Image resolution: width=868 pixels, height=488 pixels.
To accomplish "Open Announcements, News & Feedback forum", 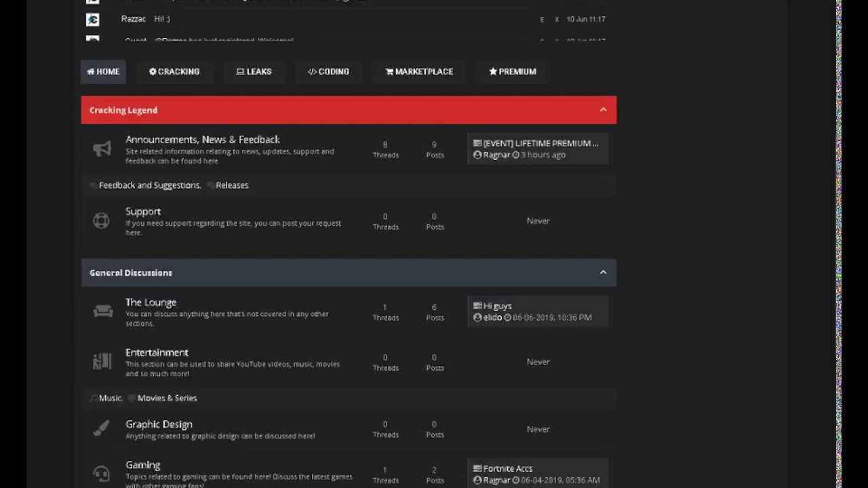I will [202, 140].
